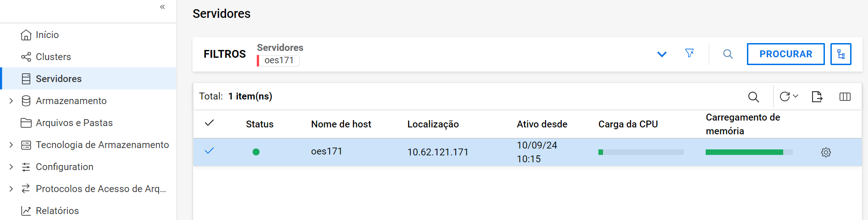Click the oes171 filter tag
Screen dimensions: 868x220
pyautogui.click(x=279, y=60)
